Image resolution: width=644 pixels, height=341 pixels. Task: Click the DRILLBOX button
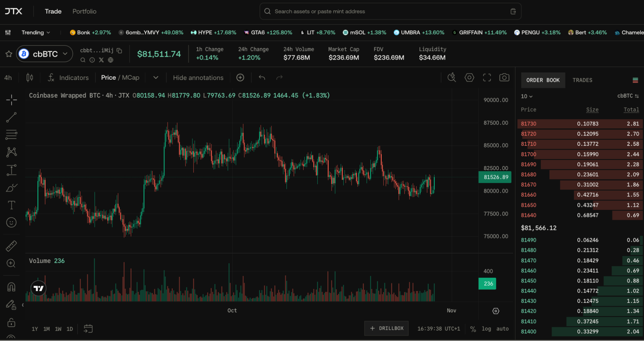click(x=387, y=328)
